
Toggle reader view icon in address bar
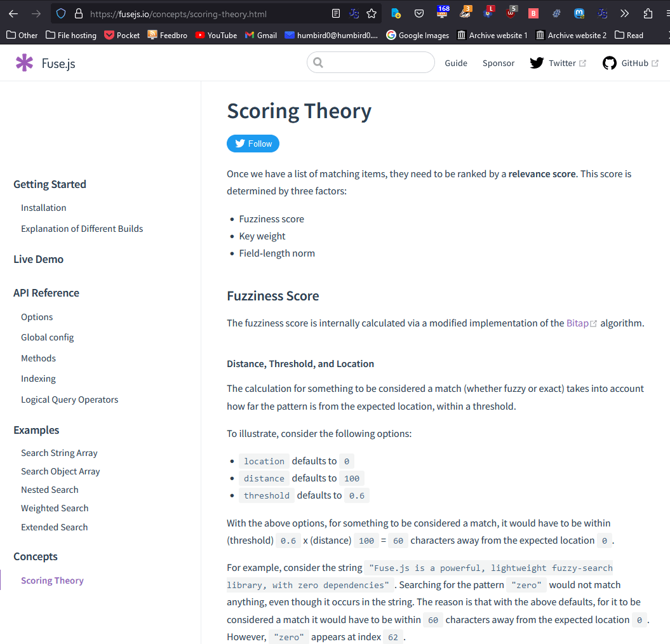(x=336, y=13)
